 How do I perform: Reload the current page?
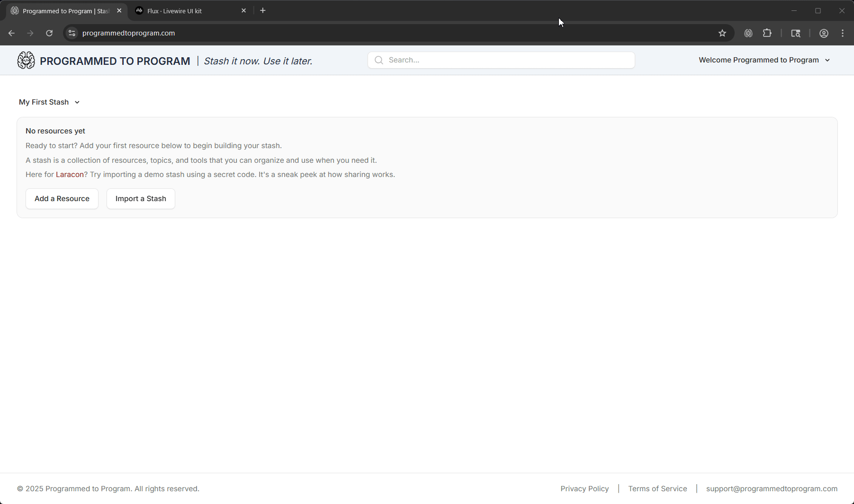click(49, 33)
